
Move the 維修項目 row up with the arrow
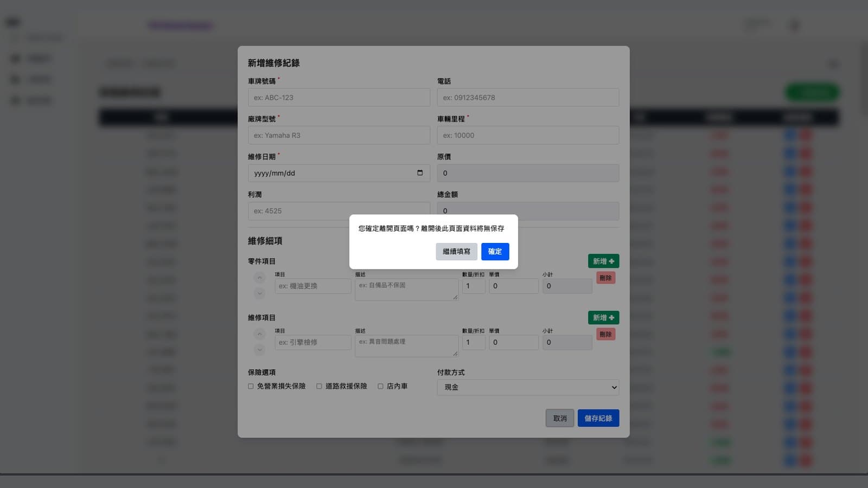pyautogui.click(x=260, y=335)
